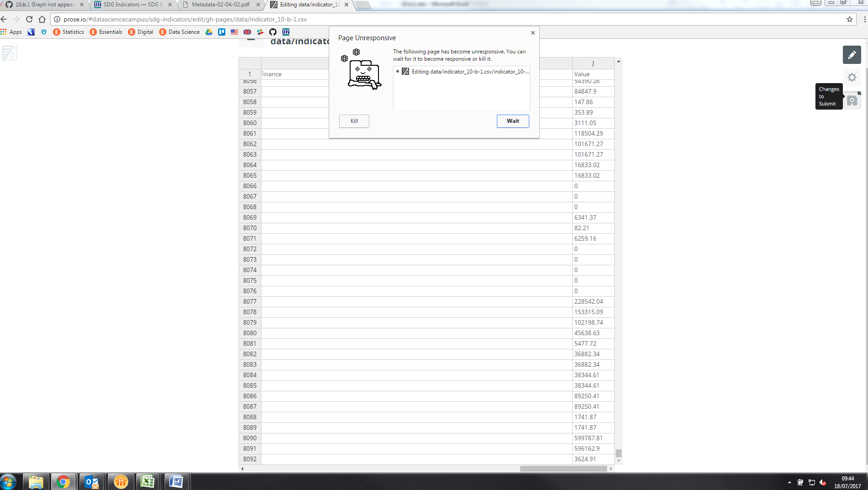Viewport: 868px width, 490px height.
Task: Switch to the SDG Indicators tab
Action: [129, 5]
